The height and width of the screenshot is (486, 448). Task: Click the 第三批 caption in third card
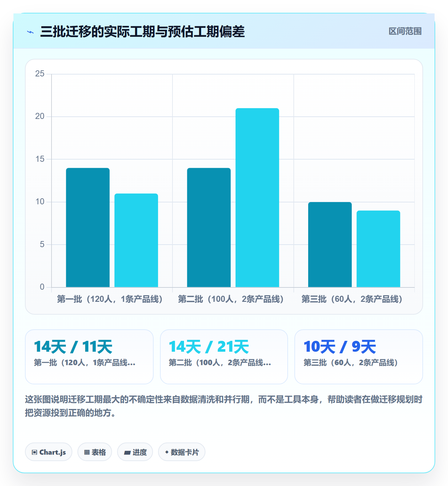pos(351,363)
